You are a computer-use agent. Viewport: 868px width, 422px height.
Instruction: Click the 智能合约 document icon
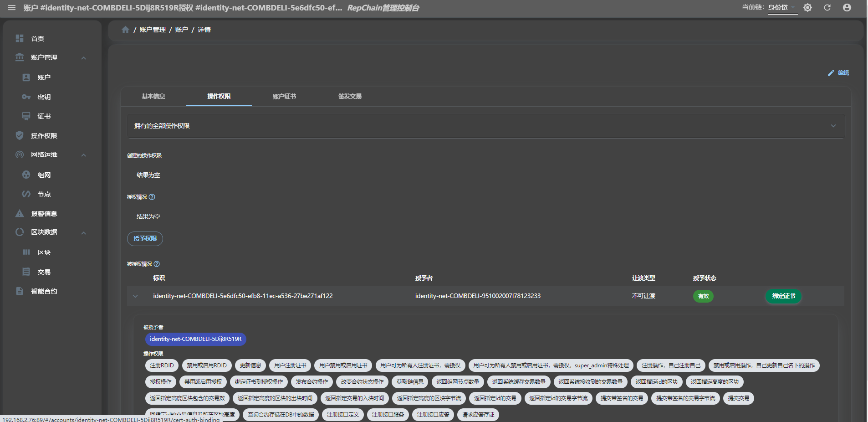tap(20, 291)
